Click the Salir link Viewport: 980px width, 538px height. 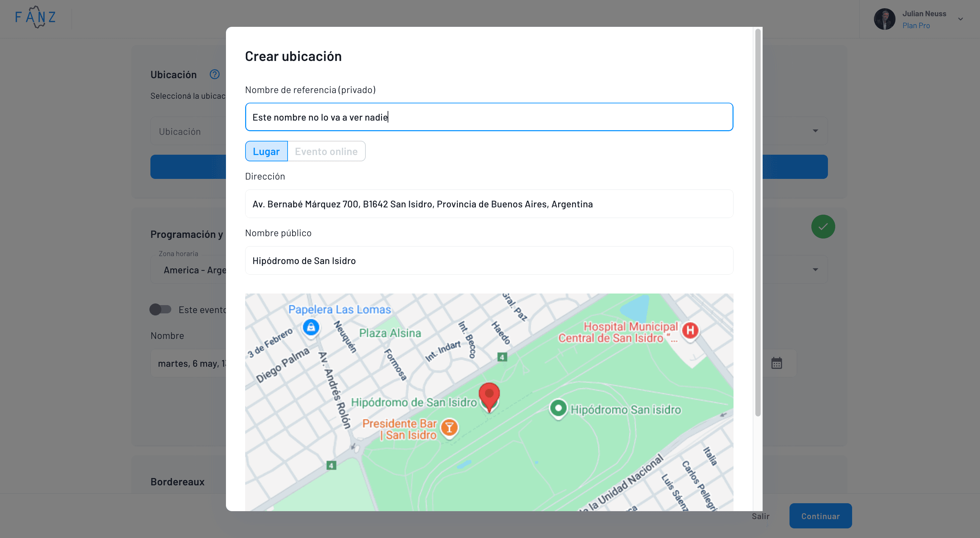pyautogui.click(x=760, y=516)
